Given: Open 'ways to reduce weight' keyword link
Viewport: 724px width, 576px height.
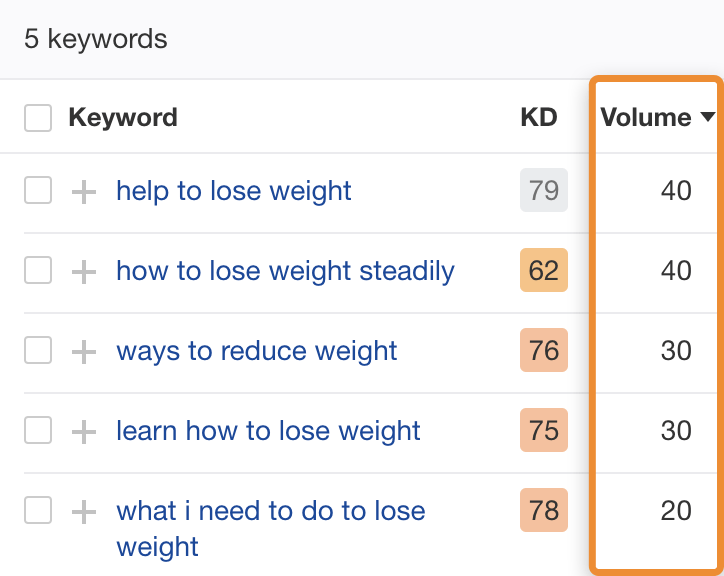Looking at the screenshot, I should pos(257,351).
